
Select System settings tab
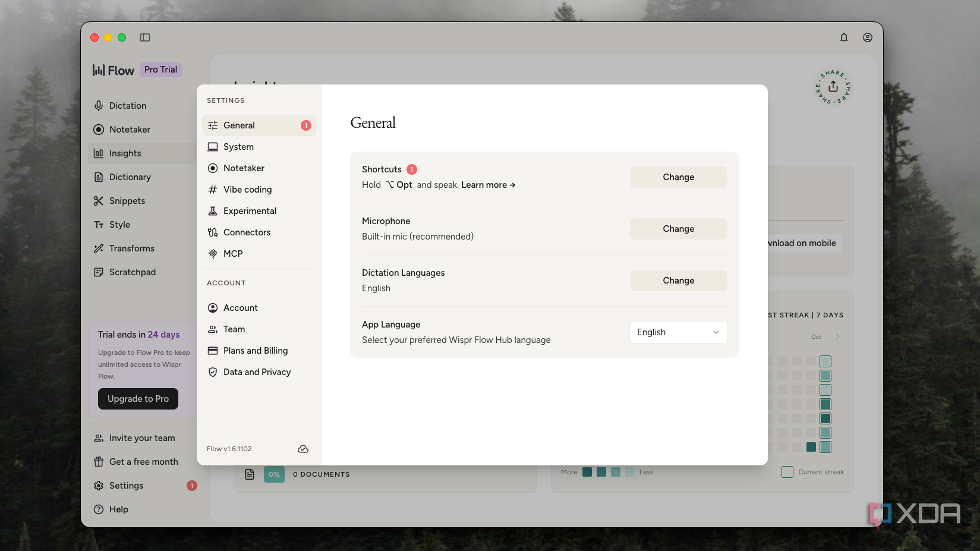[x=259, y=147]
